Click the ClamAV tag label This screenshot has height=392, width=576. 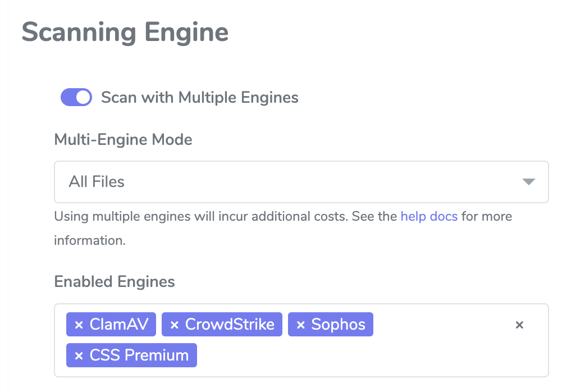(x=119, y=325)
